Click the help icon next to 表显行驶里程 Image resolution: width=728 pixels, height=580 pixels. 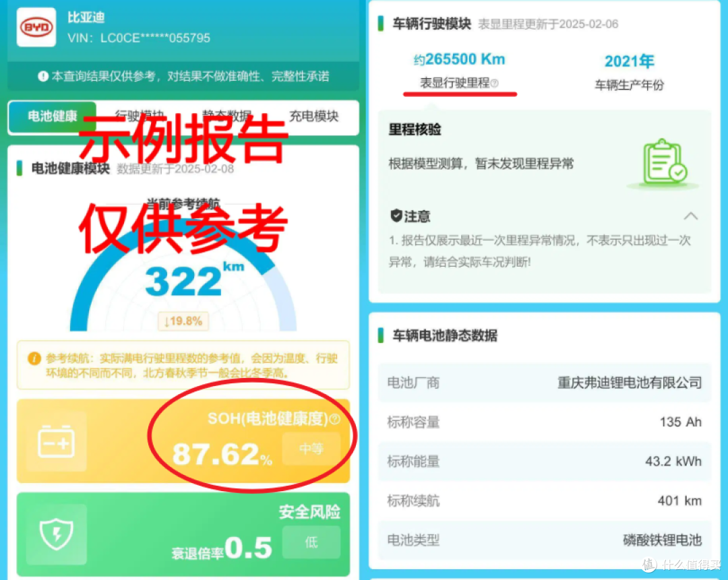(495, 83)
